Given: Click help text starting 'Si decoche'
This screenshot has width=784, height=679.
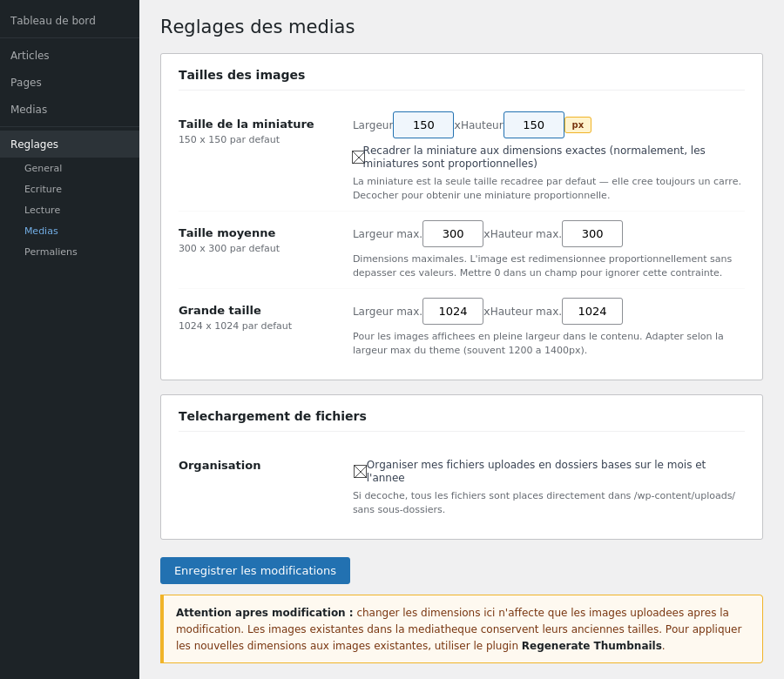Looking at the screenshot, I should [544, 502].
